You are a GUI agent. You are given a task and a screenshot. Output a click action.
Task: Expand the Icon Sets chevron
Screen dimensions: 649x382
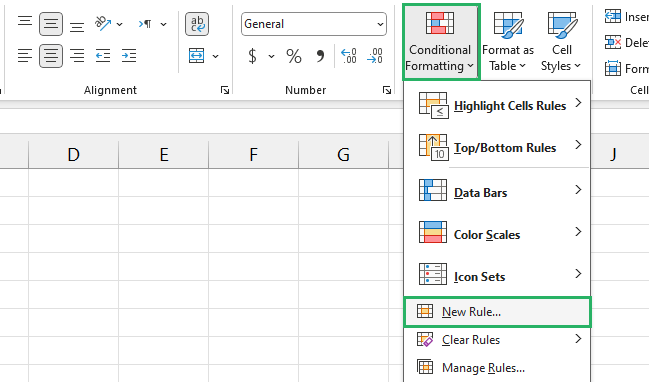coord(578,273)
